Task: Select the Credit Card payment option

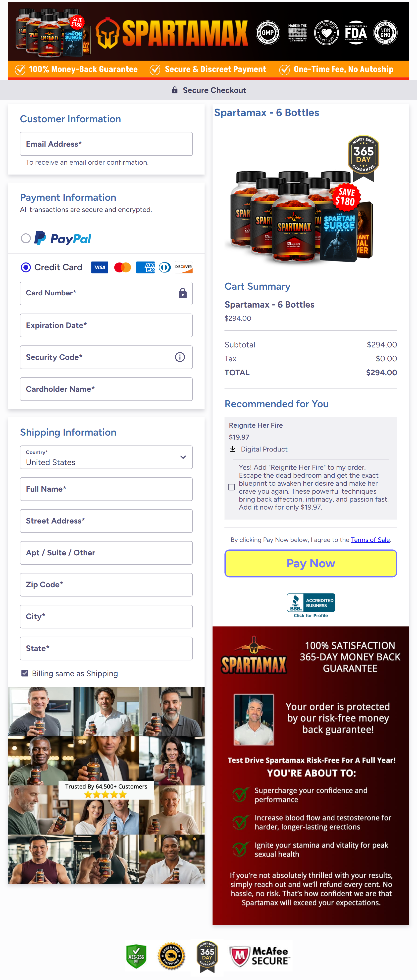Action: [x=25, y=267]
